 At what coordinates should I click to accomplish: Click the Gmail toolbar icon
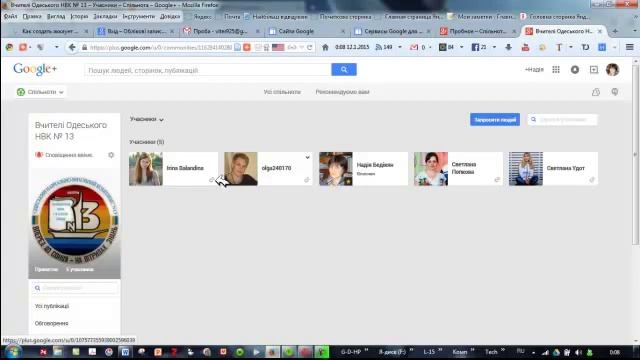tap(414, 47)
